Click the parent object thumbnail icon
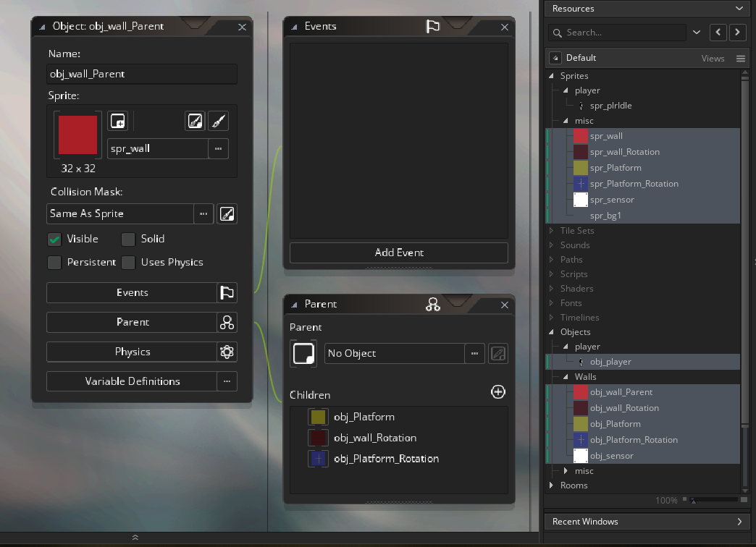Image resolution: width=756 pixels, height=547 pixels. click(x=303, y=353)
